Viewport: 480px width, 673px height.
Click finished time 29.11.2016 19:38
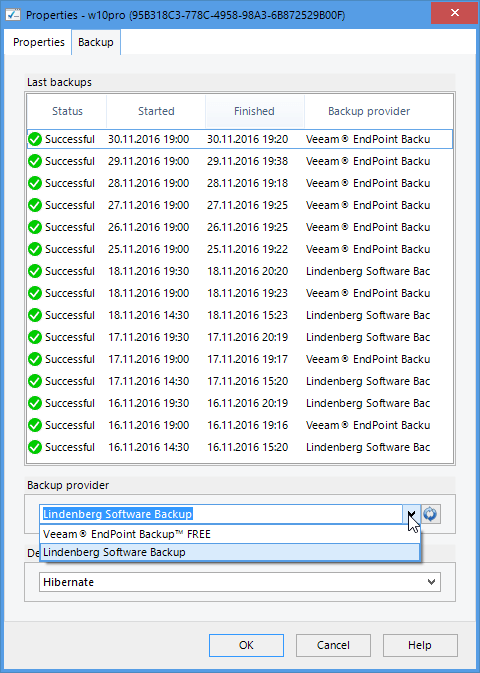point(248,161)
